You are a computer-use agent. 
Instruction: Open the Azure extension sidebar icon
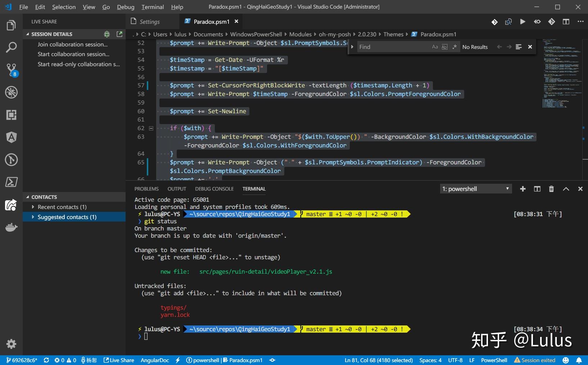tap(12, 137)
